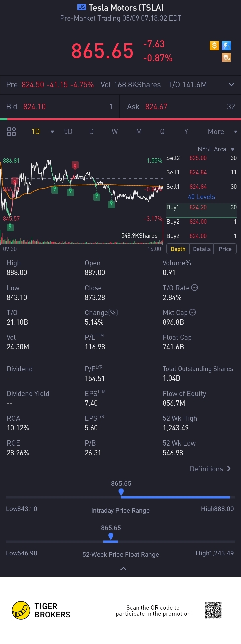Switch order book to Depth view
The width and height of the screenshot is (241, 644).
178,249
